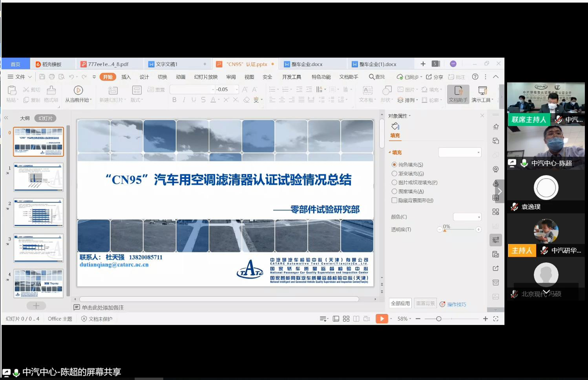This screenshot has height=380, width=588.
Task: Select 图片或纹理填充 radio option
Action: point(394,183)
